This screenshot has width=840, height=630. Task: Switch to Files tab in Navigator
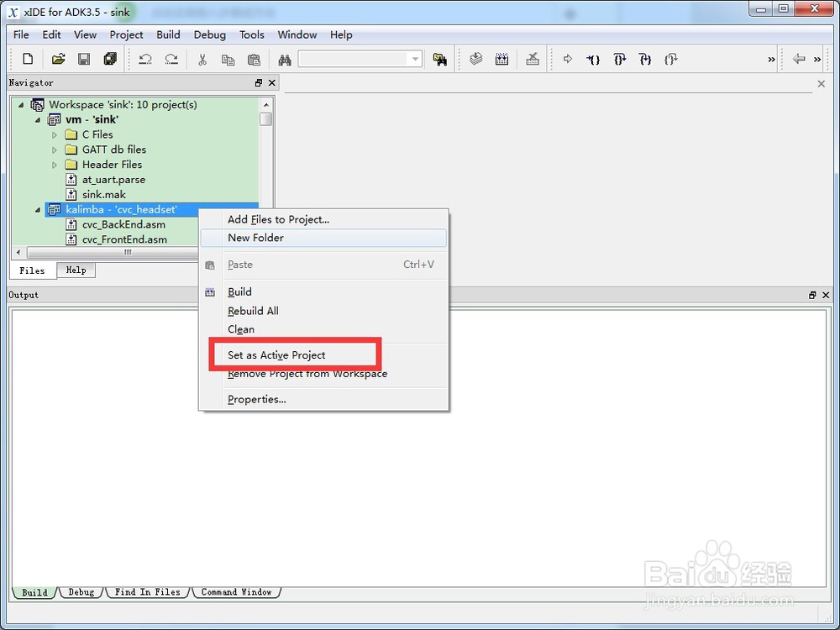click(x=32, y=270)
